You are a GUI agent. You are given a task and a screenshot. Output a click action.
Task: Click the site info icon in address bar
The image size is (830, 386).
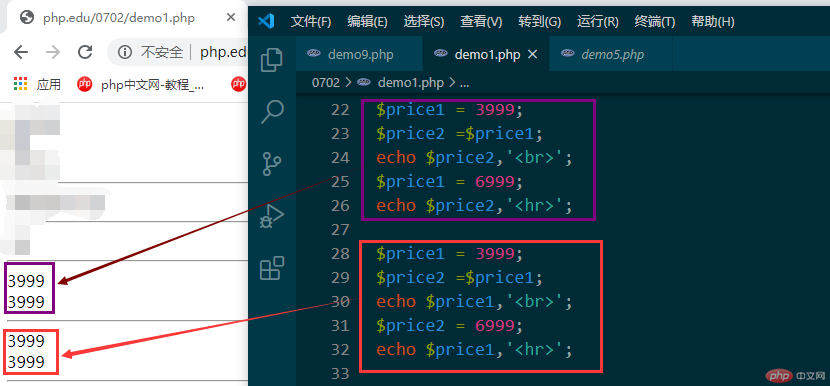pyautogui.click(x=124, y=52)
